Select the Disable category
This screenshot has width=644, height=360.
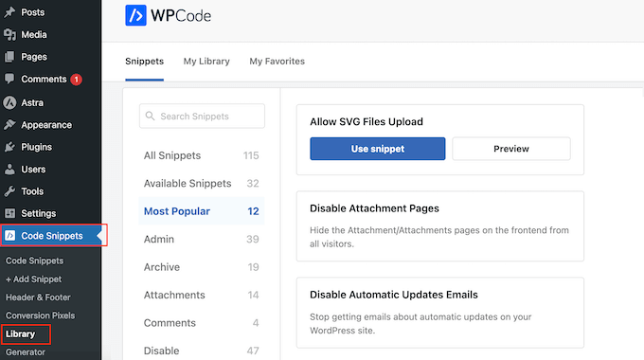tap(201, 351)
